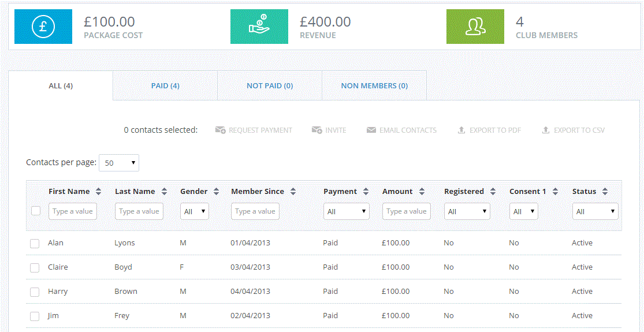Click the Export to CSV upload icon
This screenshot has width=644, height=332.
[545, 130]
